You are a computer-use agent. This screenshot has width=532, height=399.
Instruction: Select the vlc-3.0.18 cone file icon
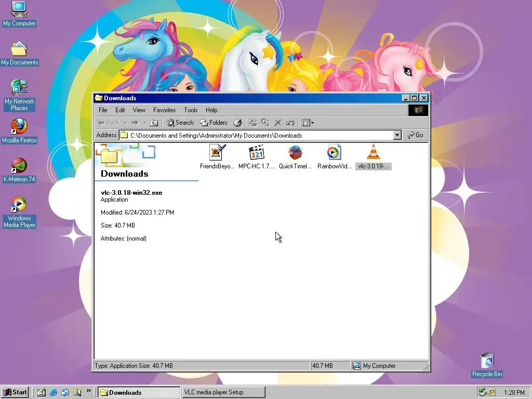point(373,152)
